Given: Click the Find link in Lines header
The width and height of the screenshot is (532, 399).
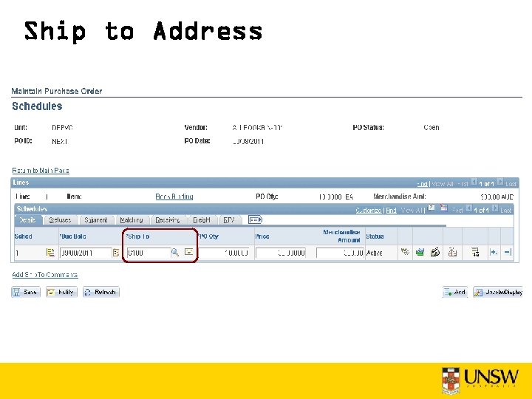Looking at the screenshot, I should (423, 184).
